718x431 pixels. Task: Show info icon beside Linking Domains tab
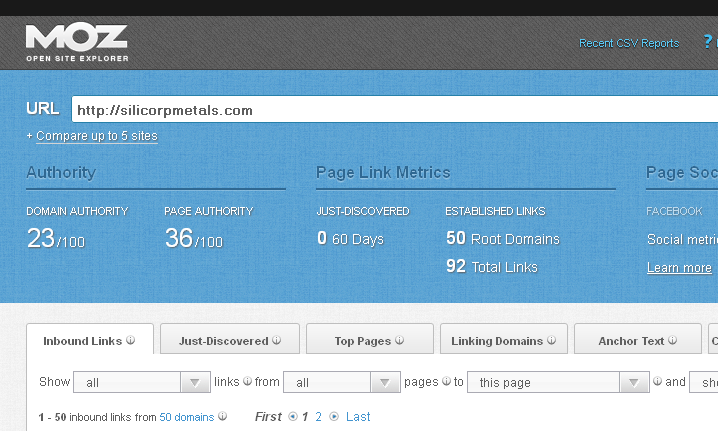[551, 340]
